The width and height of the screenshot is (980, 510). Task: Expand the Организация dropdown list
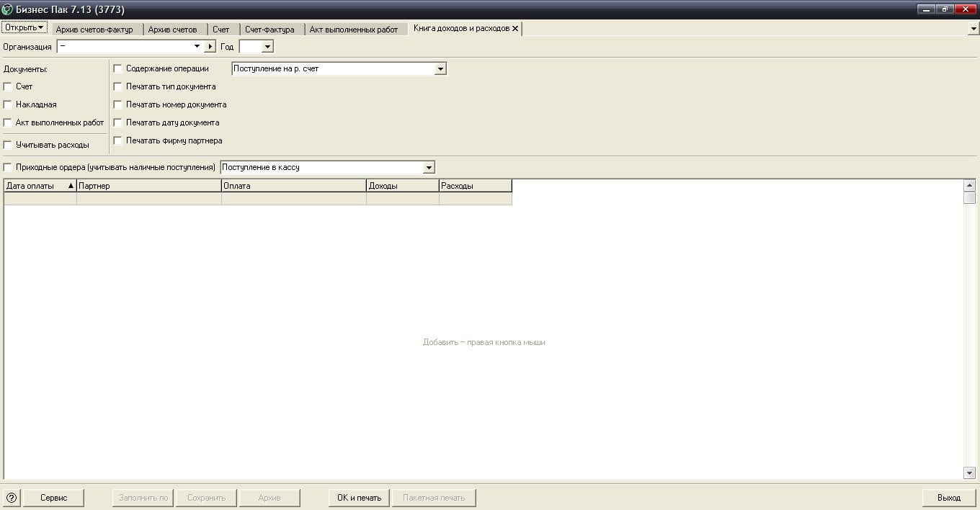[x=197, y=47]
